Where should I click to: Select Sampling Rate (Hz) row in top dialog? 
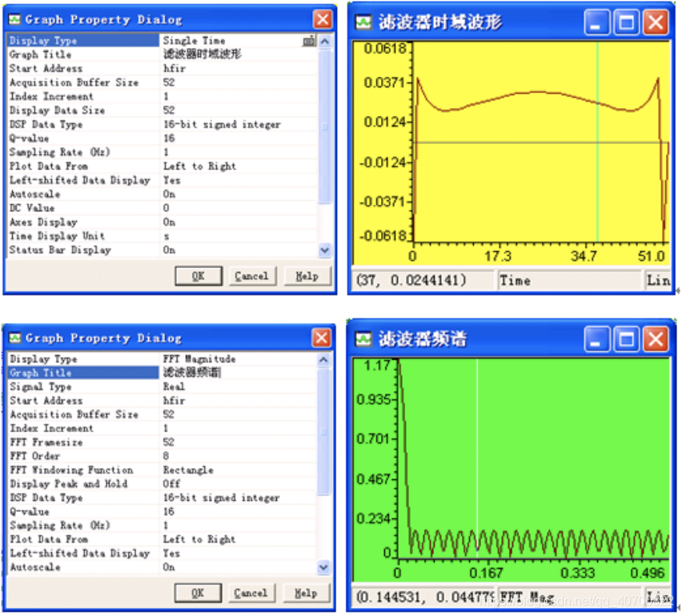[162, 152]
